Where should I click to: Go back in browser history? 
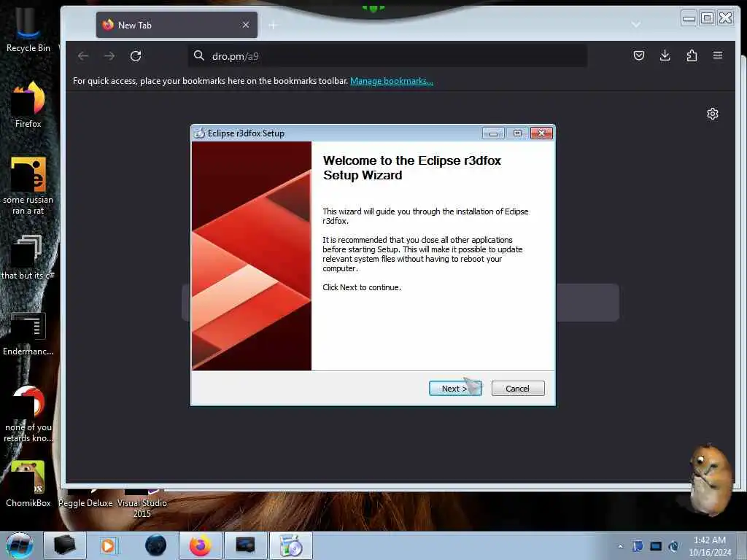(x=83, y=56)
